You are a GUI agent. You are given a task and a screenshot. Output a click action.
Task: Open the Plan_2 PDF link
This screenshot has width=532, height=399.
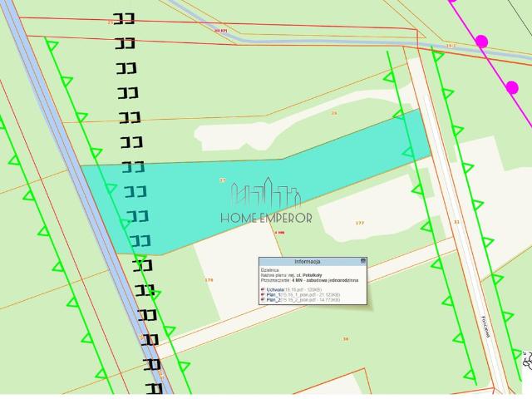pos(273,300)
